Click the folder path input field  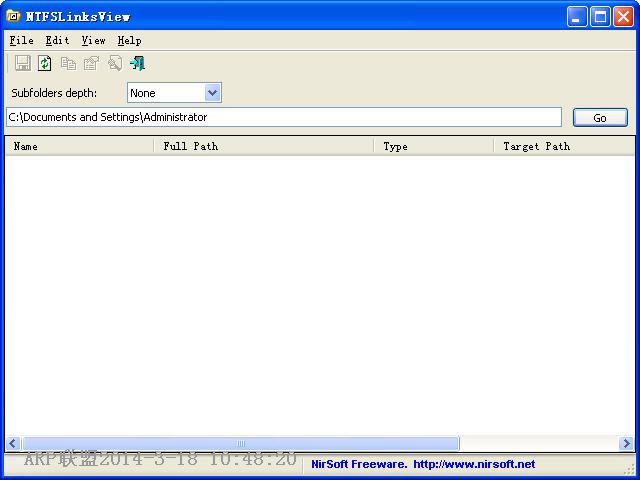click(284, 117)
